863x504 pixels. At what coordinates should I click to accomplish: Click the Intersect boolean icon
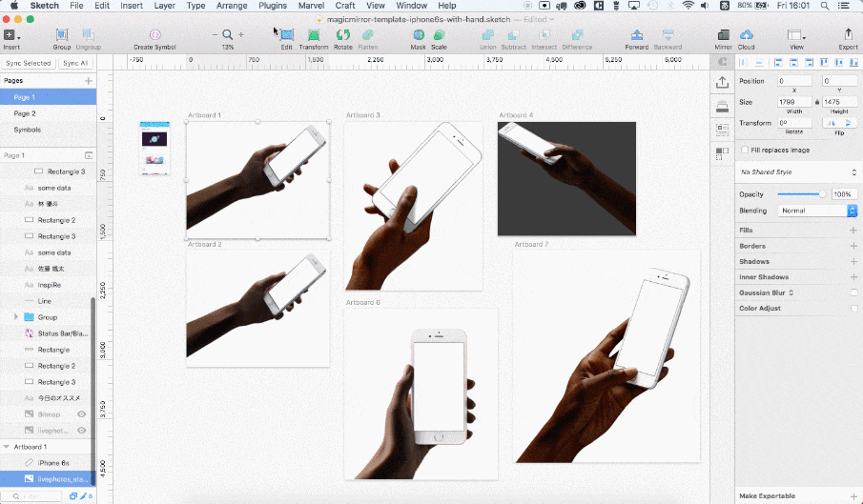[x=544, y=35]
